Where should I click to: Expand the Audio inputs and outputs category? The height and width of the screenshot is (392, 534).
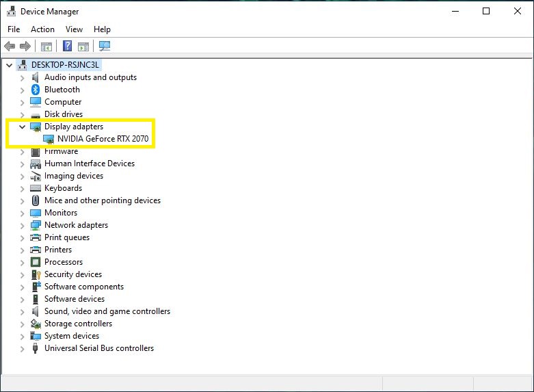tap(23, 77)
